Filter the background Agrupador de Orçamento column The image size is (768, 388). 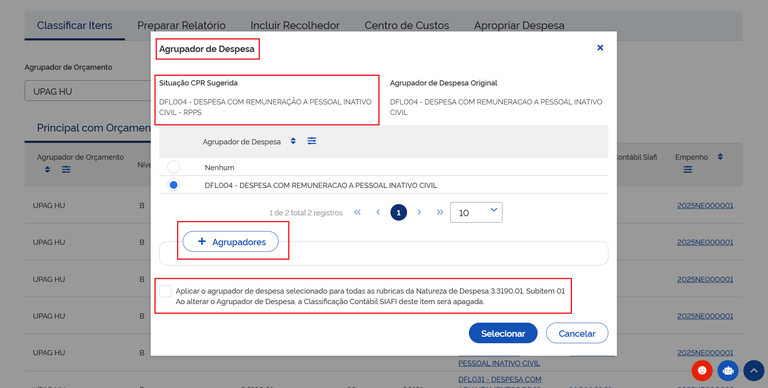point(66,170)
